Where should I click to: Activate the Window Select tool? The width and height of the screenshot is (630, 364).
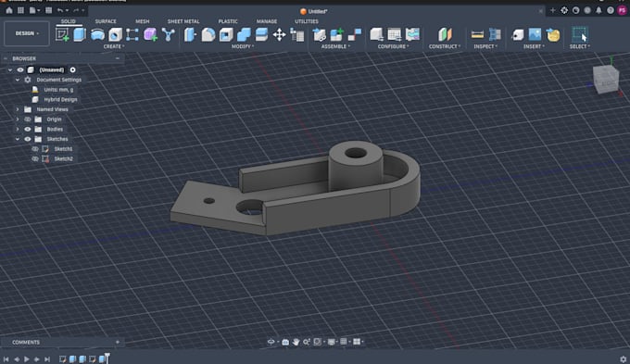pos(580,34)
